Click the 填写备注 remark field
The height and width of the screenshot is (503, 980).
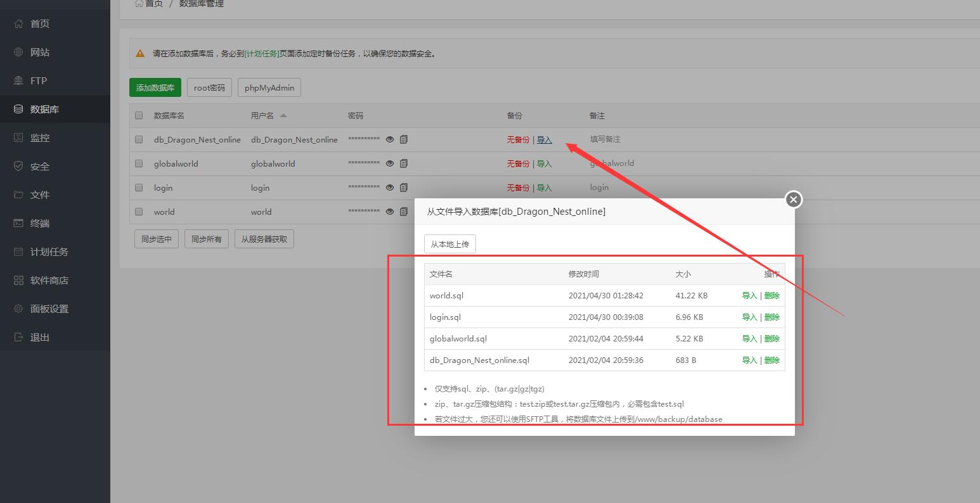pos(605,139)
